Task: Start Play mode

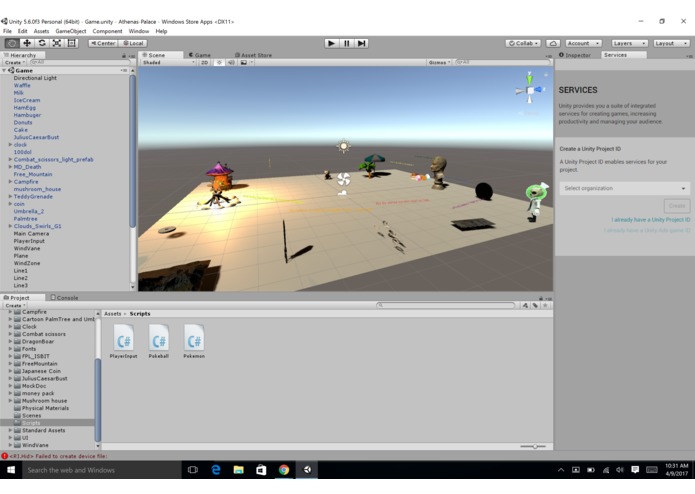Action: (331, 43)
